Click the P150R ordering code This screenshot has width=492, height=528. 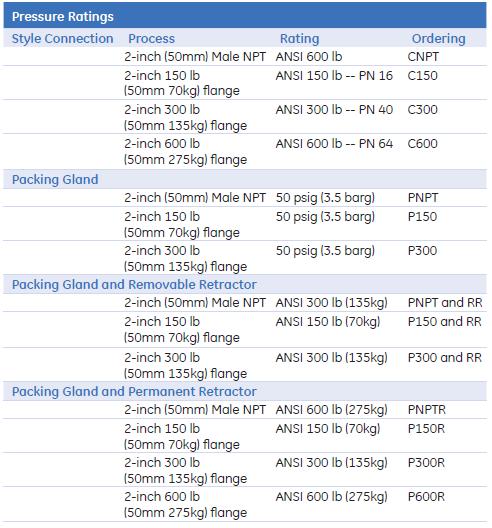coord(426,429)
